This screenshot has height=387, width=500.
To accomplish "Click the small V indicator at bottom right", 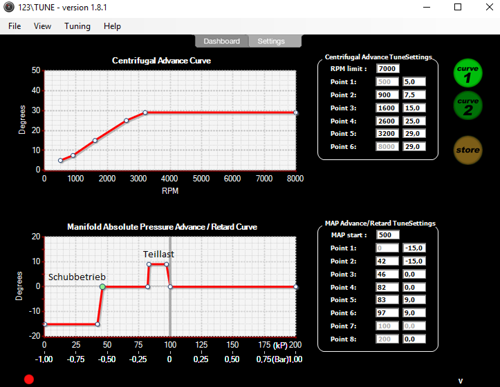I will pyautogui.click(x=460, y=381).
